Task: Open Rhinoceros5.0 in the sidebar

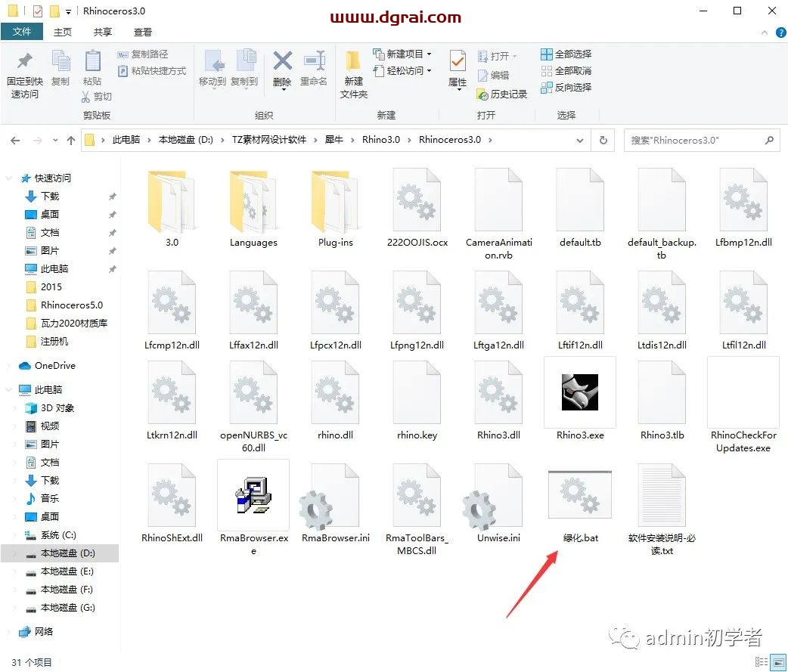Action: tap(71, 305)
